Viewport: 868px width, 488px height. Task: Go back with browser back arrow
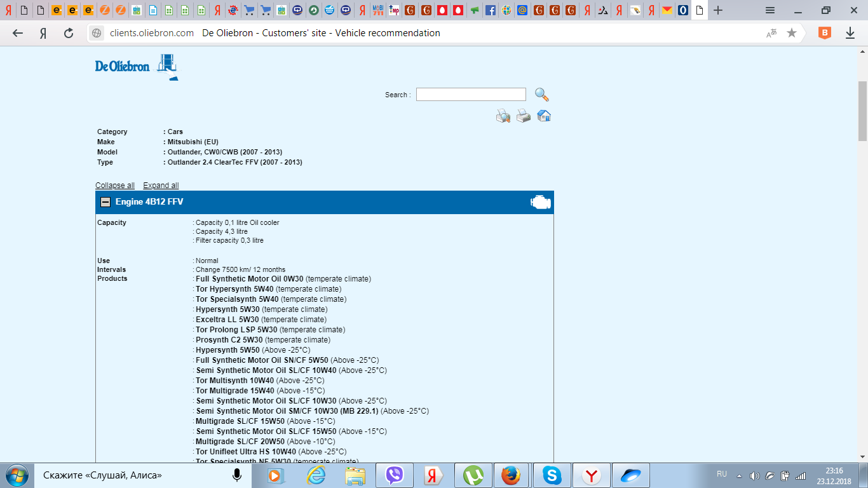pyautogui.click(x=18, y=33)
